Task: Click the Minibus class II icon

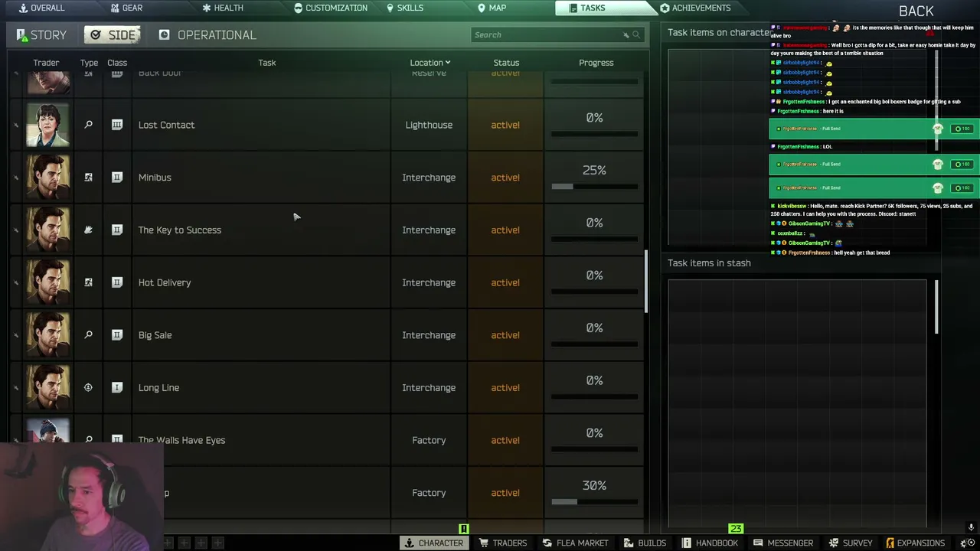Action: coord(117,178)
